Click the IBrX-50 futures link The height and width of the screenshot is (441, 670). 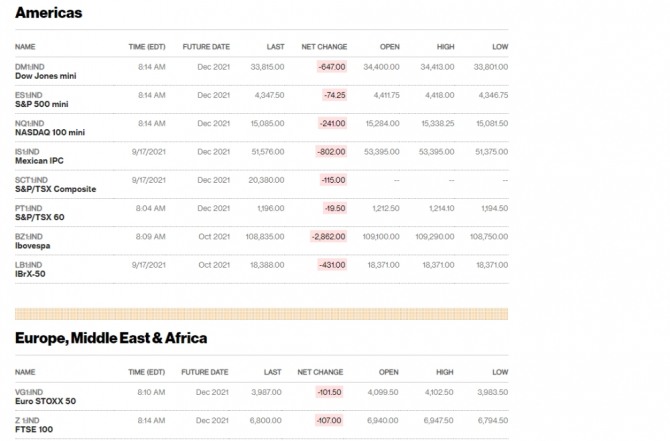click(33, 273)
